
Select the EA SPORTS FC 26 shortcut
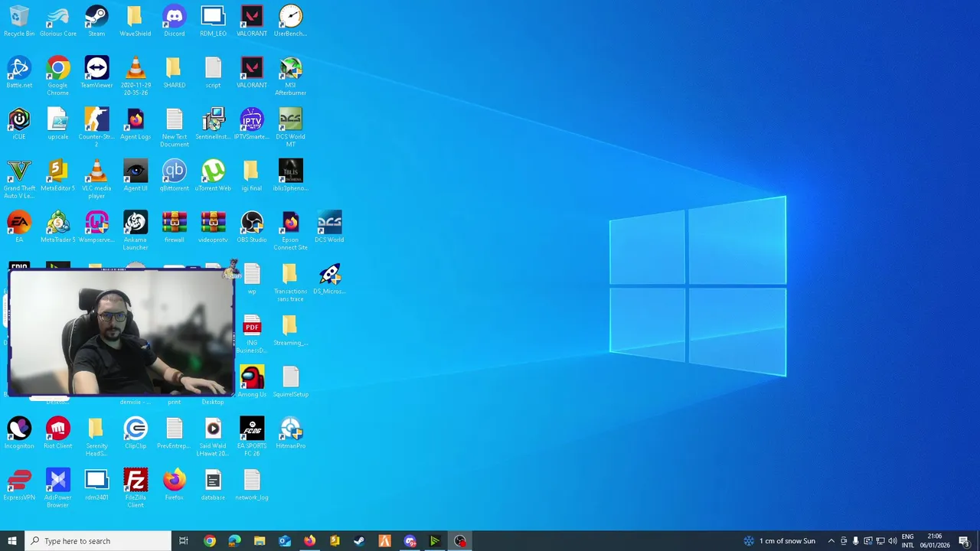[x=252, y=436]
